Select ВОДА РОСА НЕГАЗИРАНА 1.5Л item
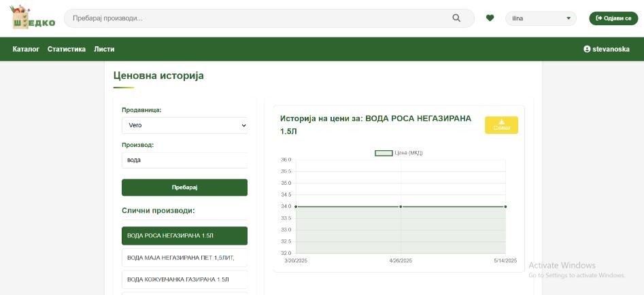This screenshot has width=644, height=295. (184, 236)
